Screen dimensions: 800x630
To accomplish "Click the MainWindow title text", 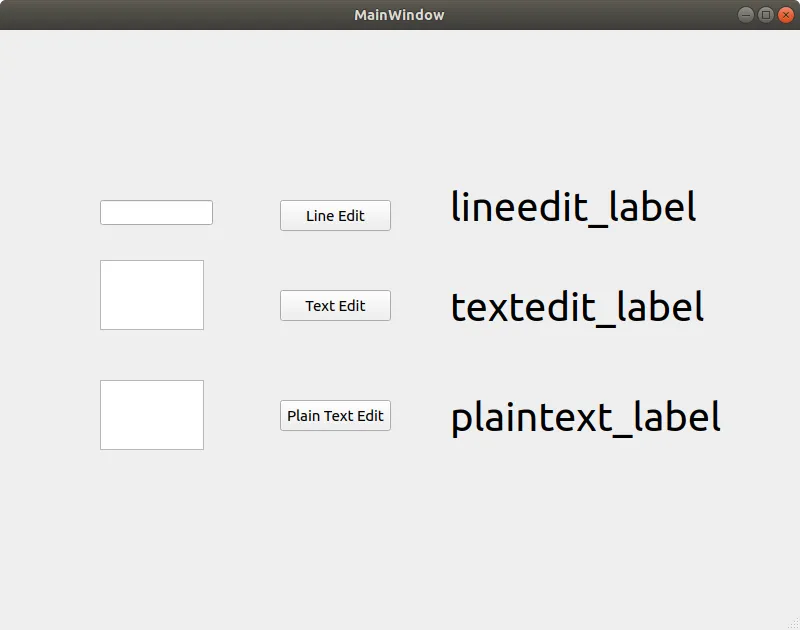I will [399, 15].
